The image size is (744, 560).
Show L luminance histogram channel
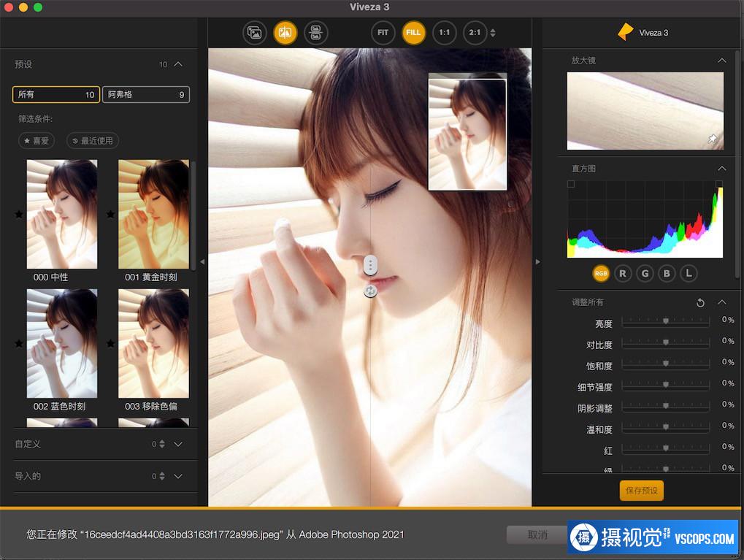pos(689,273)
